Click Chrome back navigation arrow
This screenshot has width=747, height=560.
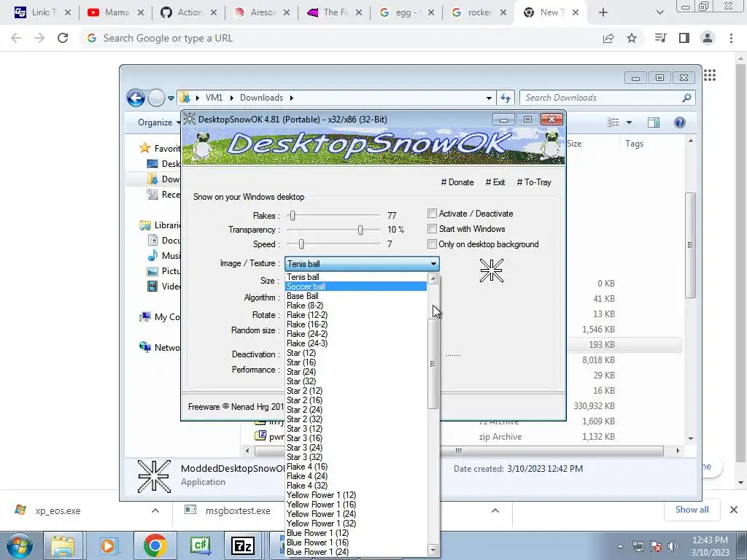tap(16, 38)
